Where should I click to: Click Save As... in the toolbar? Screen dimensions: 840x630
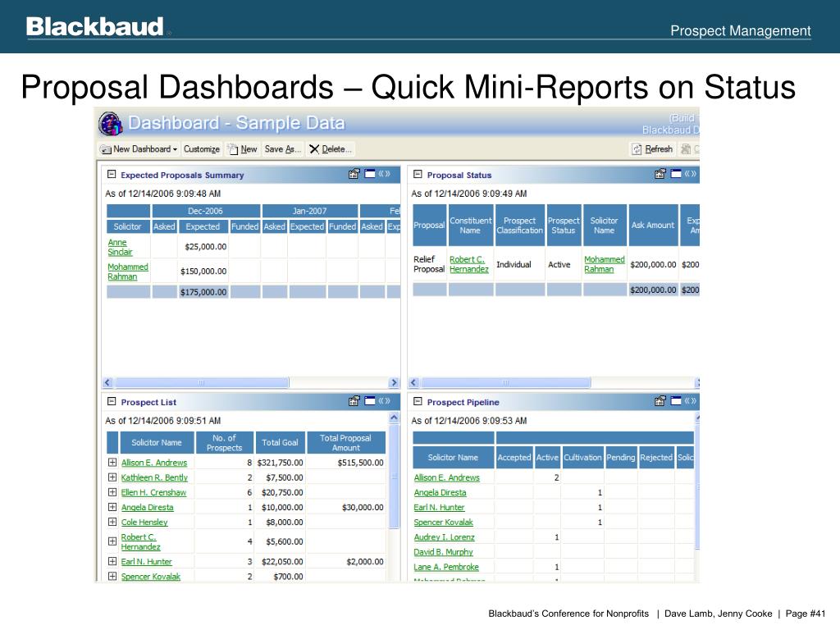283,149
